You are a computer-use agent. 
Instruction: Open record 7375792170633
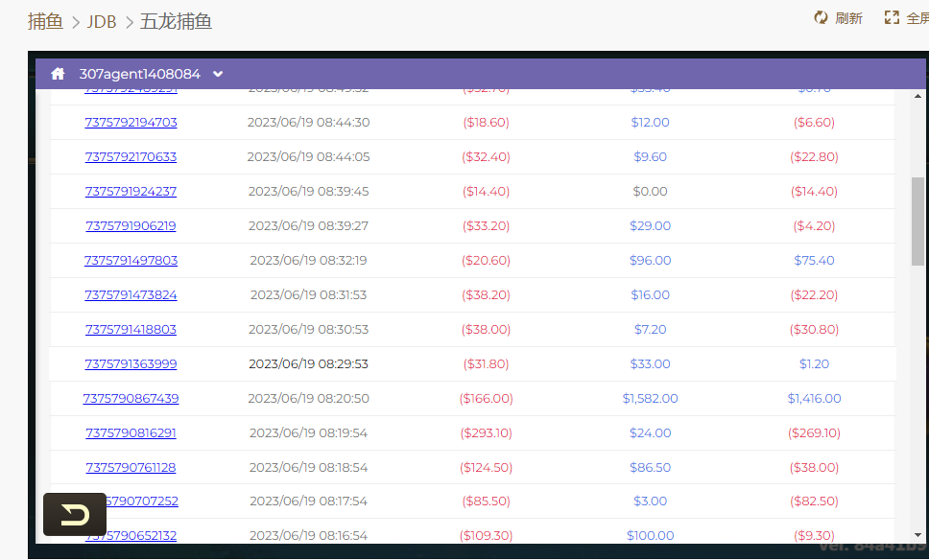[x=131, y=157]
